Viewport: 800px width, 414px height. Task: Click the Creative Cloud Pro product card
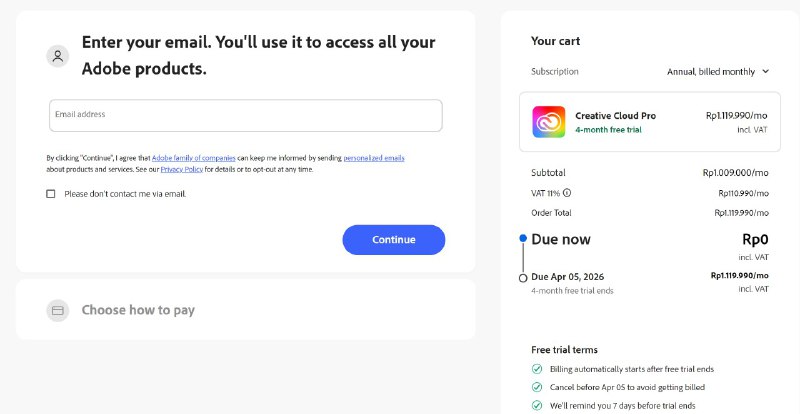pos(650,122)
